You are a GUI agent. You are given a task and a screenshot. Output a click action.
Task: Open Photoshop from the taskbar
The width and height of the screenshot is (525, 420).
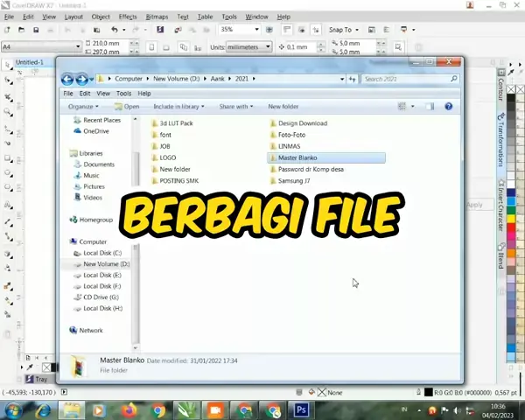tap(301, 409)
